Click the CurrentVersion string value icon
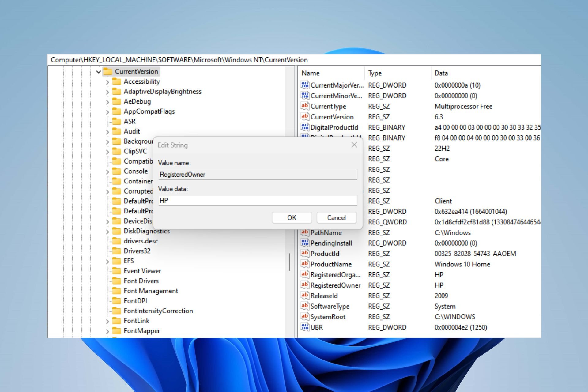588x392 pixels. click(x=305, y=116)
